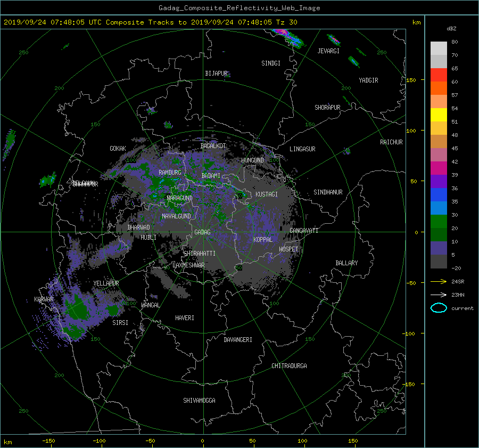Click the LINGASUR city label
This screenshot has height=448, width=479.
(302, 149)
